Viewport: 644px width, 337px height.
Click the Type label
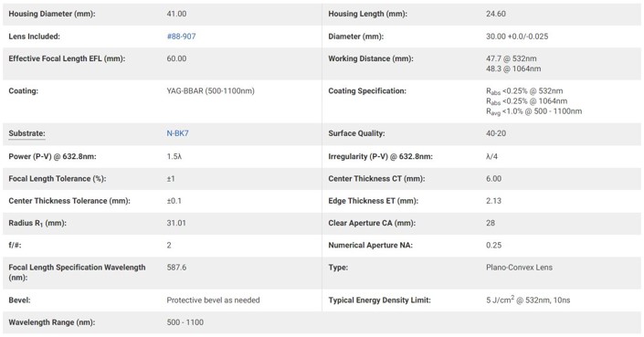(338, 268)
